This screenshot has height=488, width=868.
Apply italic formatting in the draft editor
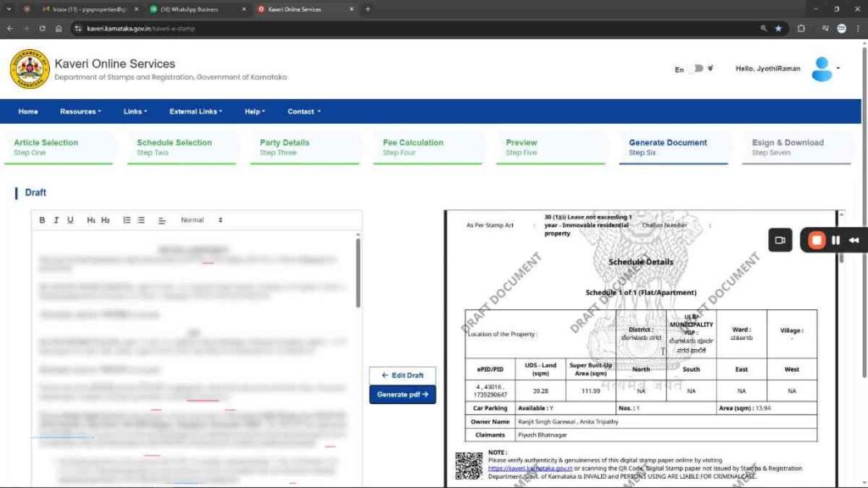56,219
